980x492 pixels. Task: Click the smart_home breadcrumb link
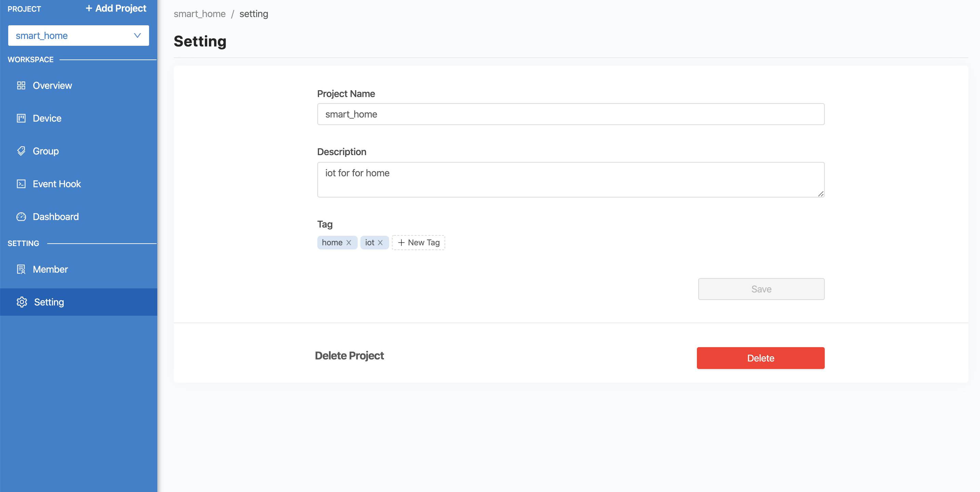(x=200, y=14)
